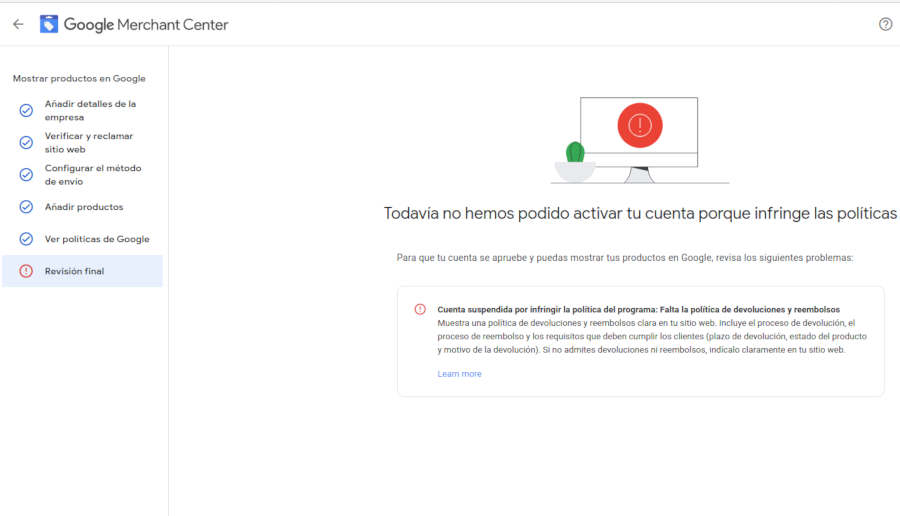This screenshot has height=516, width=900.
Task: Click the checkmark icon beside Añadir productos
Action: pos(26,207)
